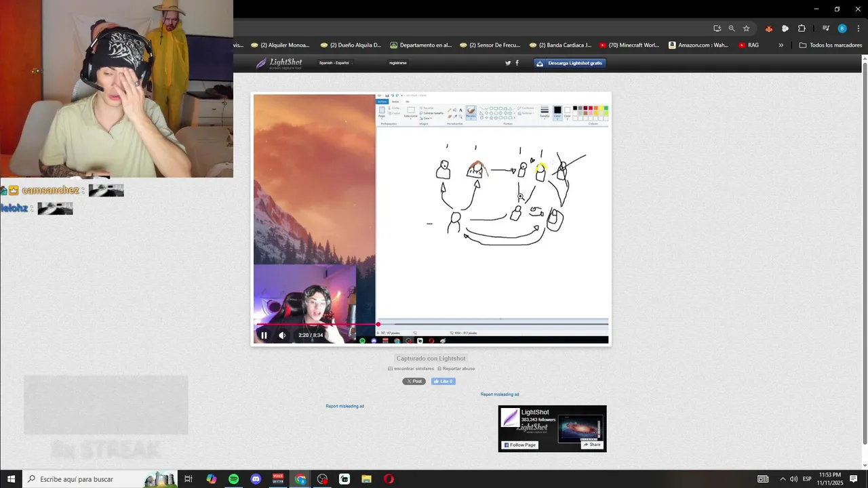868x488 pixels.
Task: Open bookmark (2) Sensor De Frecu...
Action: pyautogui.click(x=490, y=45)
